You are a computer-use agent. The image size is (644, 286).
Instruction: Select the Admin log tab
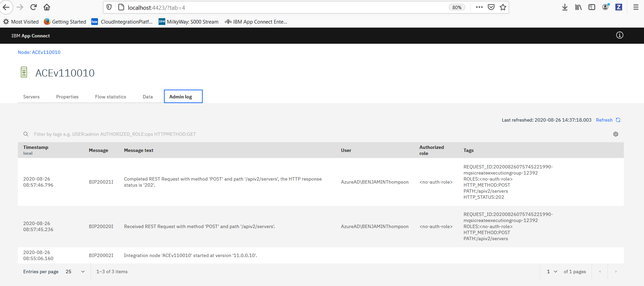pyautogui.click(x=183, y=97)
